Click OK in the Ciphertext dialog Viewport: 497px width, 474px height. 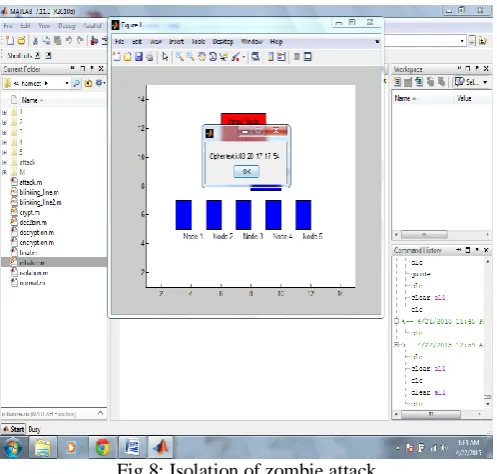pyautogui.click(x=247, y=172)
